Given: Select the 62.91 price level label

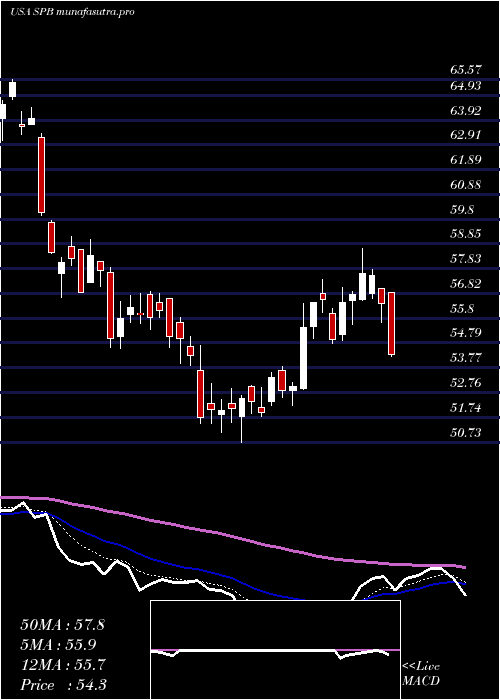Looking at the screenshot, I should point(466,135).
